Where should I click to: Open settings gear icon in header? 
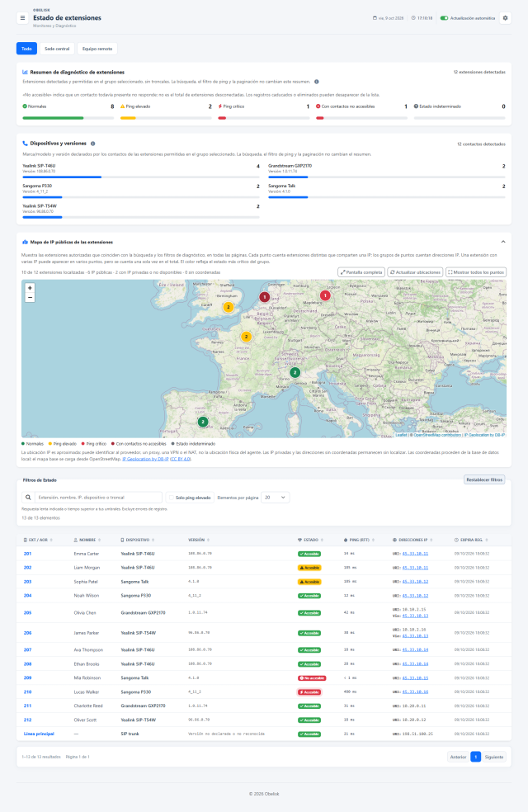(x=505, y=18)
